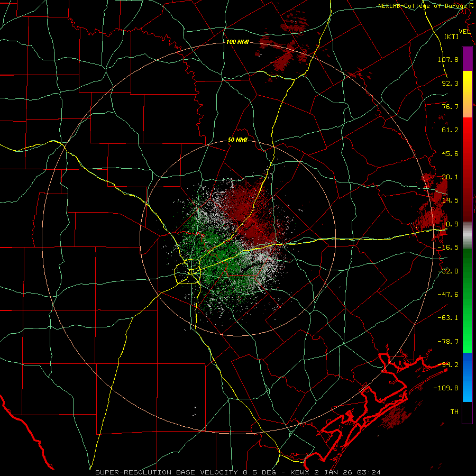Image resolution: width=476 pixels, height=476 pixels.
Task: Click the TH label on the color bar
Action: [454, 411]
